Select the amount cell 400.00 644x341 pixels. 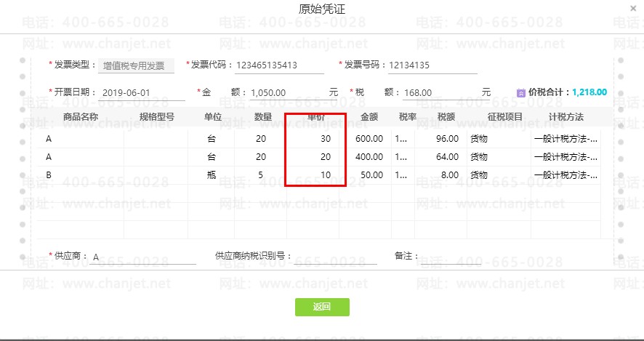366,157
